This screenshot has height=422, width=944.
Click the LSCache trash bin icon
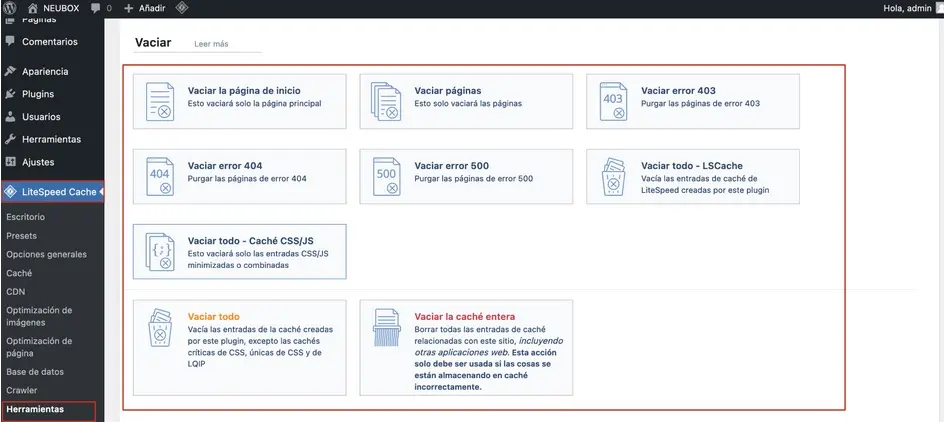613,176
